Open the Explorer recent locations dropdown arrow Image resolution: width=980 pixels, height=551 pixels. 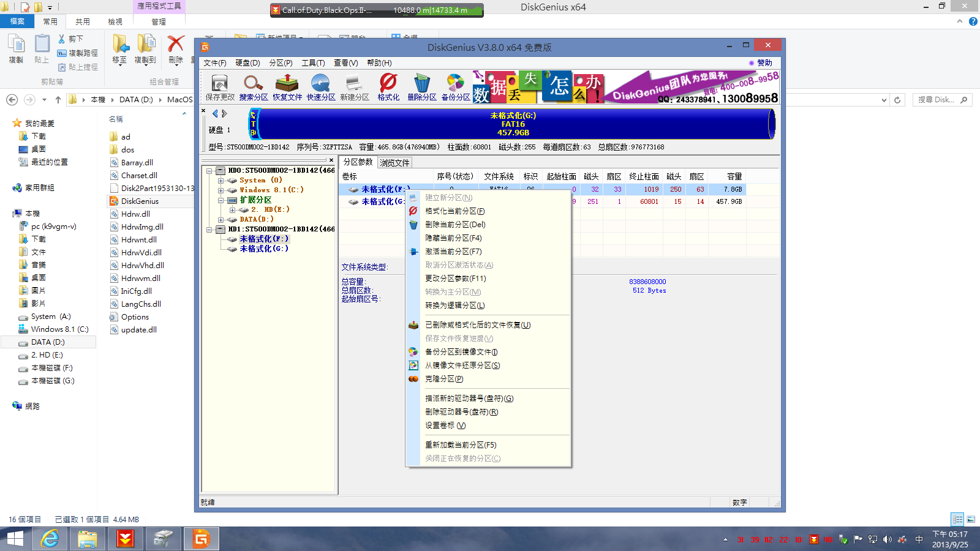[44, 100]
